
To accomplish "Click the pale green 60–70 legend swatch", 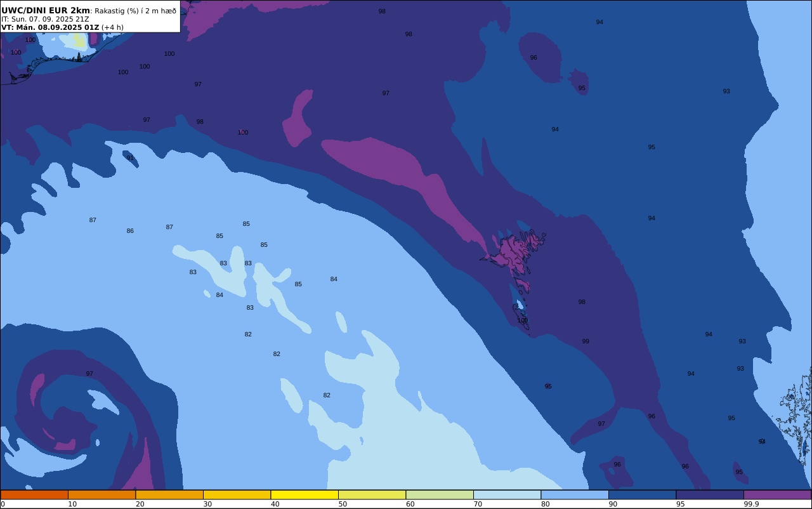I will 440,494.
